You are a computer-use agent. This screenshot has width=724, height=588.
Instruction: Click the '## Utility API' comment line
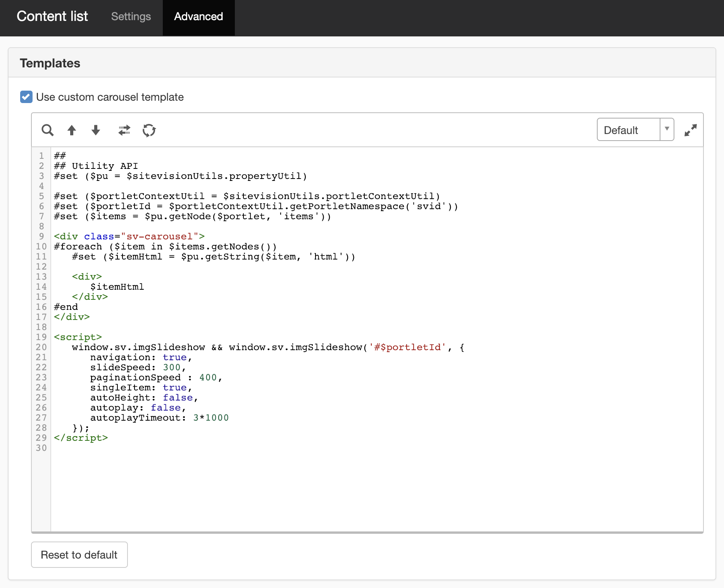[96, 166]
